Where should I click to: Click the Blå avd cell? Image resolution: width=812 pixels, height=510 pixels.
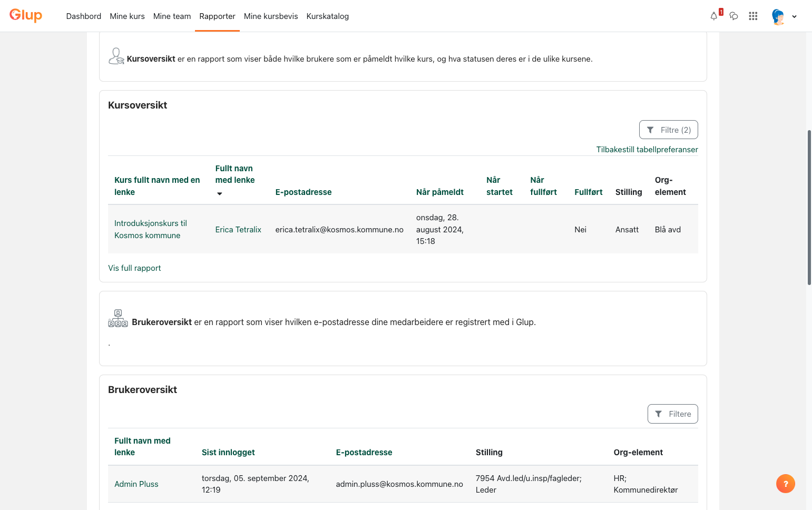click(x=668, y=229)
